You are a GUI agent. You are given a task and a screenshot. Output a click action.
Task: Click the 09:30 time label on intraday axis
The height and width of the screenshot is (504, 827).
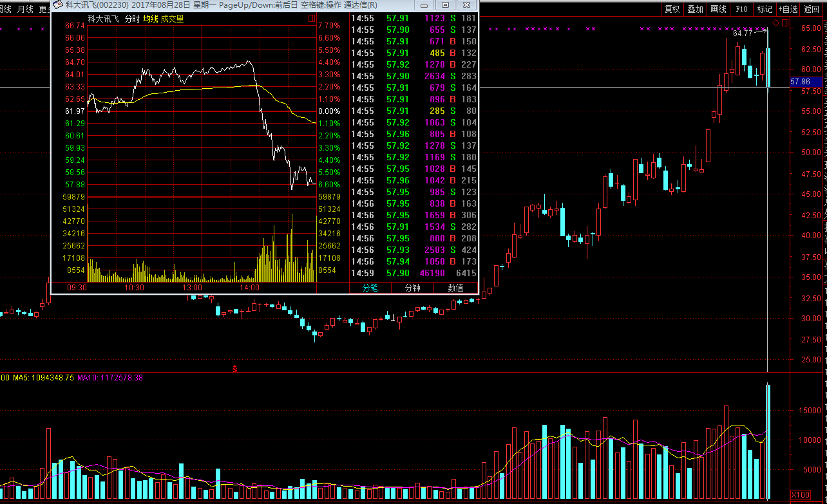(x=77, y=288)
